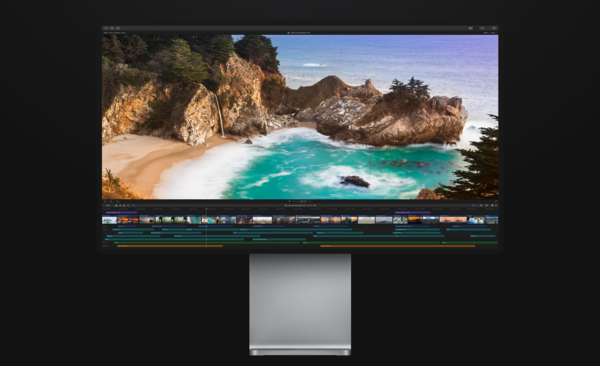Open the Retime pop-up below the viewer
The height and width of the screenshot is (366, 600).
118,201
